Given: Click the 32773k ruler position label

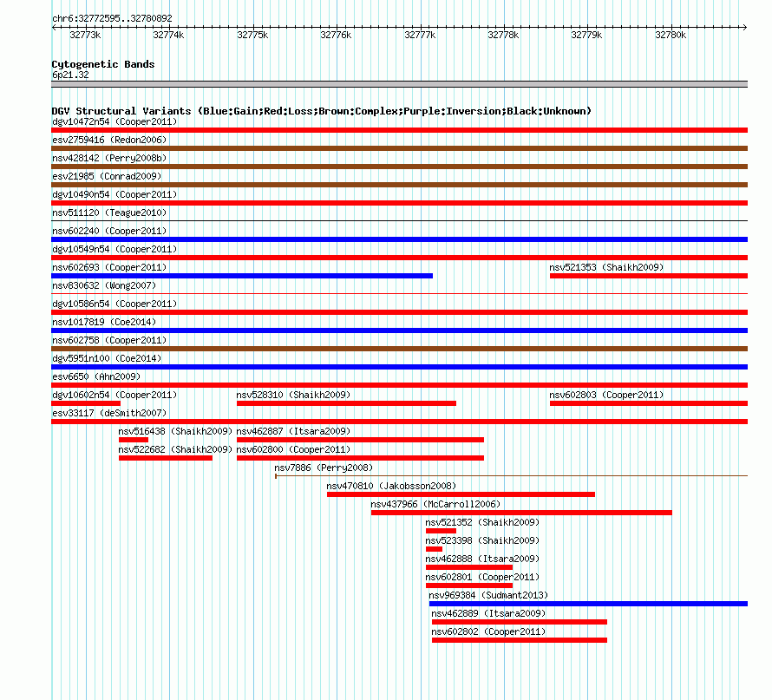Looking at the screenshot, I should point(85,35).
